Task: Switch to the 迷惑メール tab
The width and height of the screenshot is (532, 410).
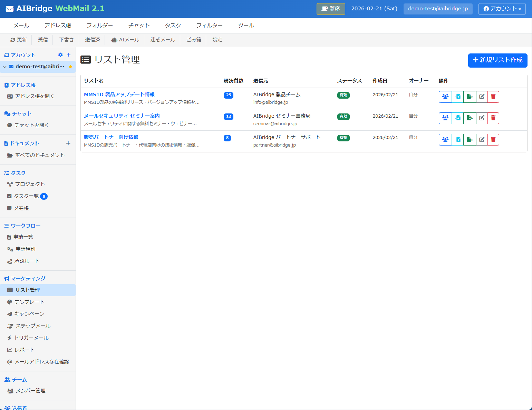Action: (162, 40)
